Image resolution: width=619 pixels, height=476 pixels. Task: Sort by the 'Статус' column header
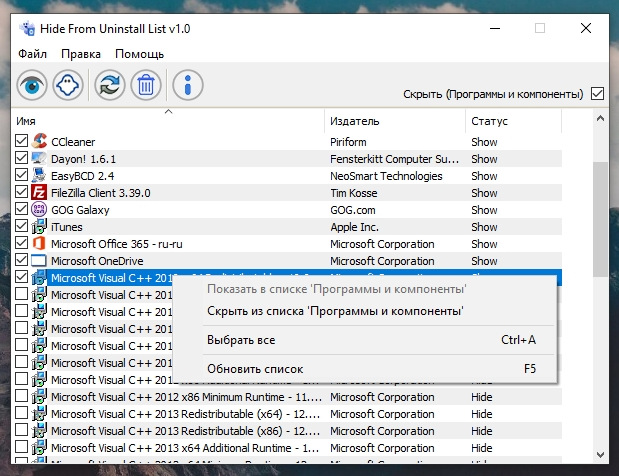(x=514, y=121)
